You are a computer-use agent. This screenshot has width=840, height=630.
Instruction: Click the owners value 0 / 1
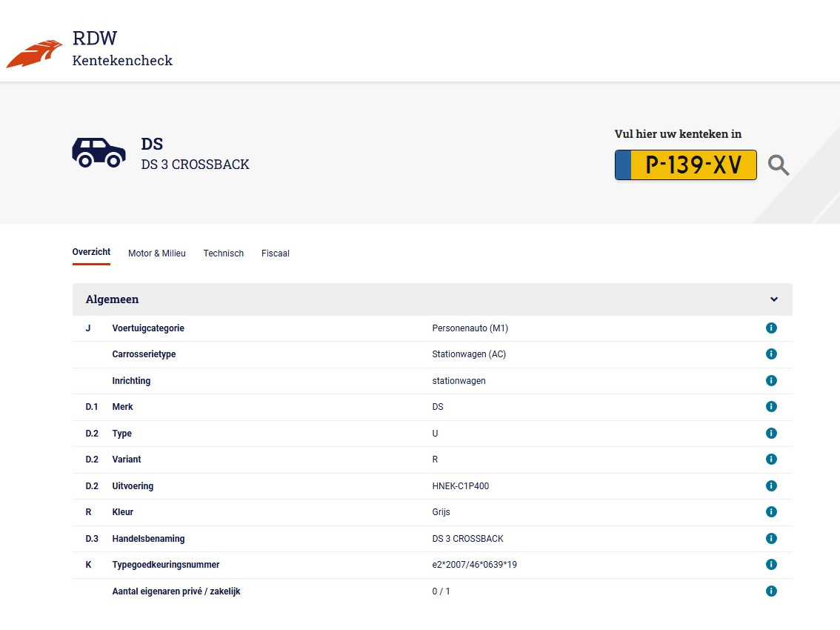click(441, 591)
